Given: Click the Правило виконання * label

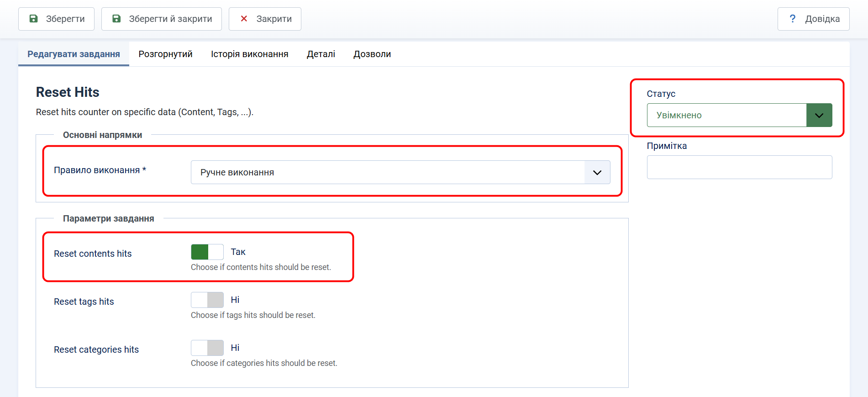Looking at the screenshot, I should 100,170.
